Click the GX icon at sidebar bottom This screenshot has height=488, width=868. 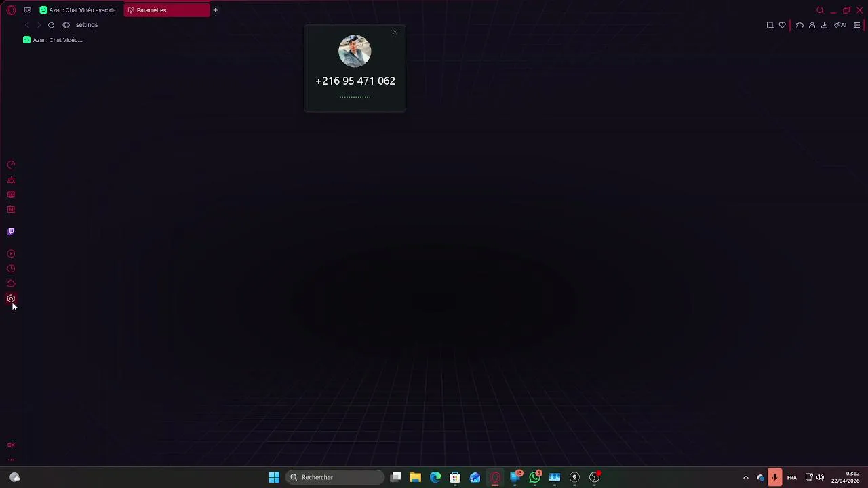pyautogui.click(x=11, y=445)
